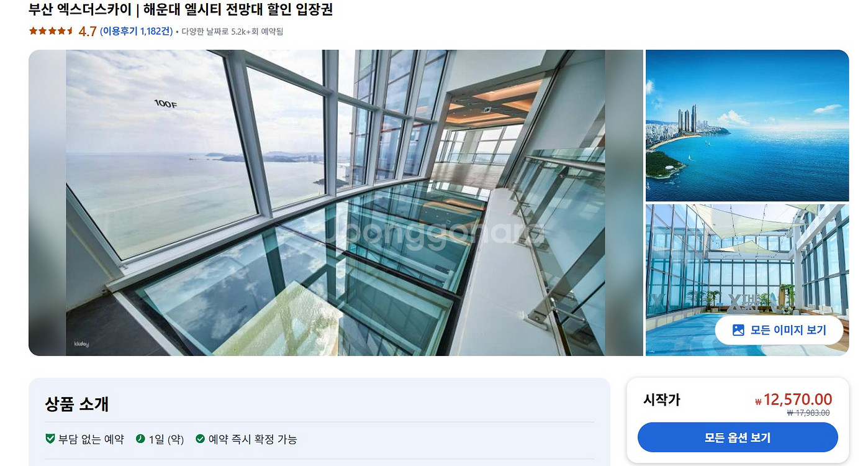View the indoor sky lounge thumbnail

[x=747, y=280]
